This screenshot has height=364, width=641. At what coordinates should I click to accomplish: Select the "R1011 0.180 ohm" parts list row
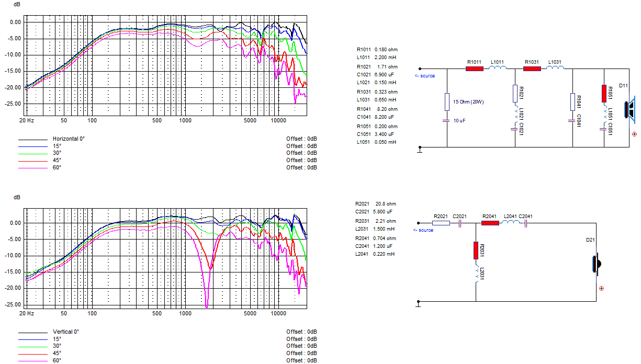tap(377, 50)
